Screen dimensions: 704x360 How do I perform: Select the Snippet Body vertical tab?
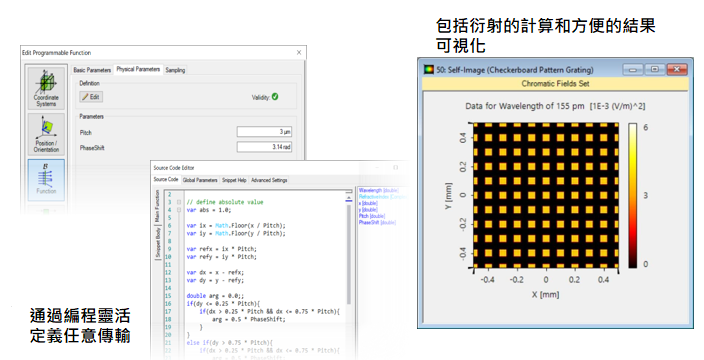[x=158, y=242]
